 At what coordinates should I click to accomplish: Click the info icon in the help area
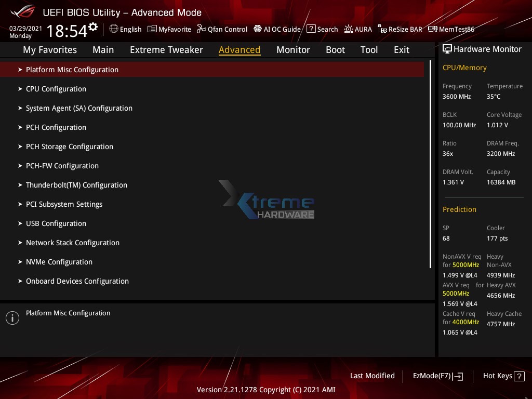[12, 317]
